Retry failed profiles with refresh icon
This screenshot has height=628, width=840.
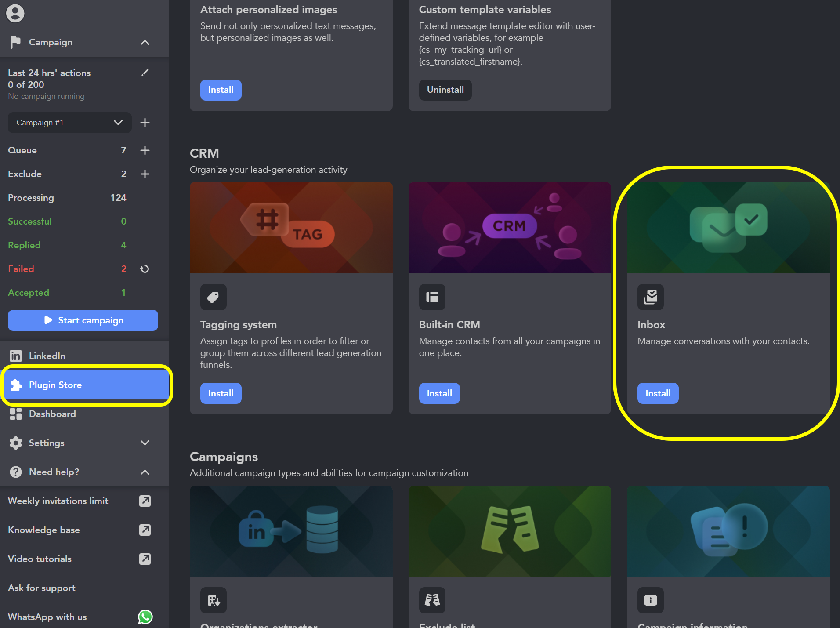[x=145, y=269]
